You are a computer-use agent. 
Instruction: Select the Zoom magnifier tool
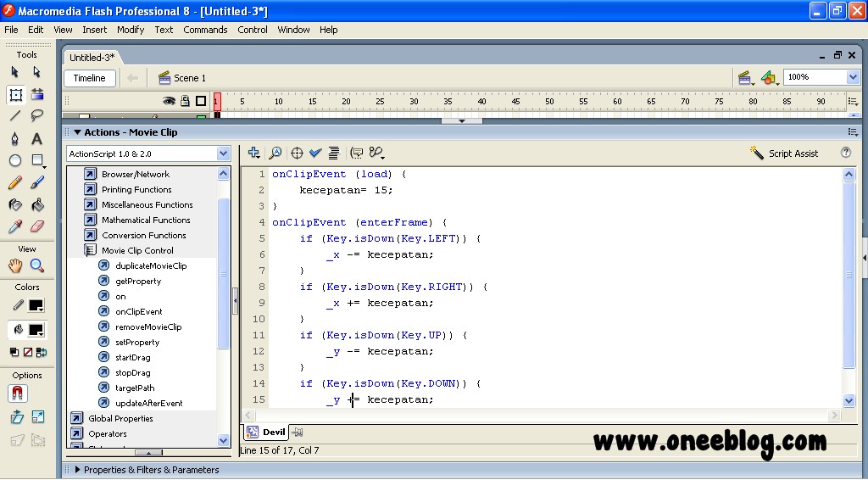pyautogui.click(x=36, y=265)
